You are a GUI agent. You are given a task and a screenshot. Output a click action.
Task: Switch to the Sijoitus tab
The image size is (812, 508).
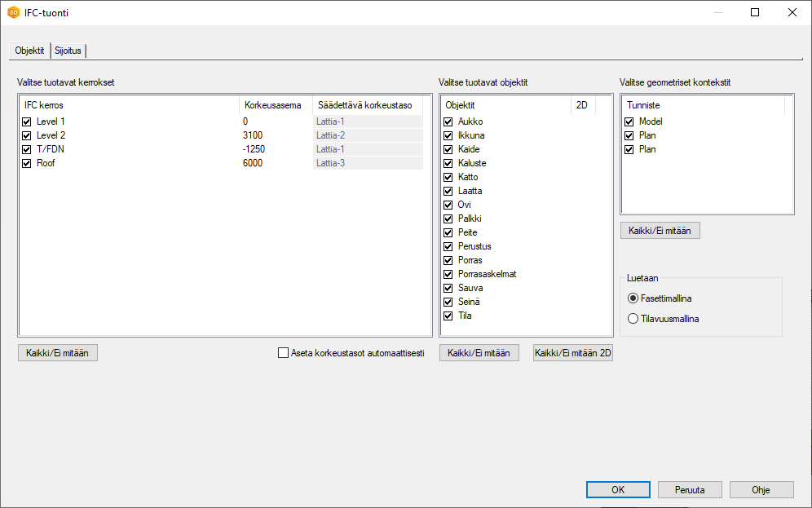coord(68,51)
